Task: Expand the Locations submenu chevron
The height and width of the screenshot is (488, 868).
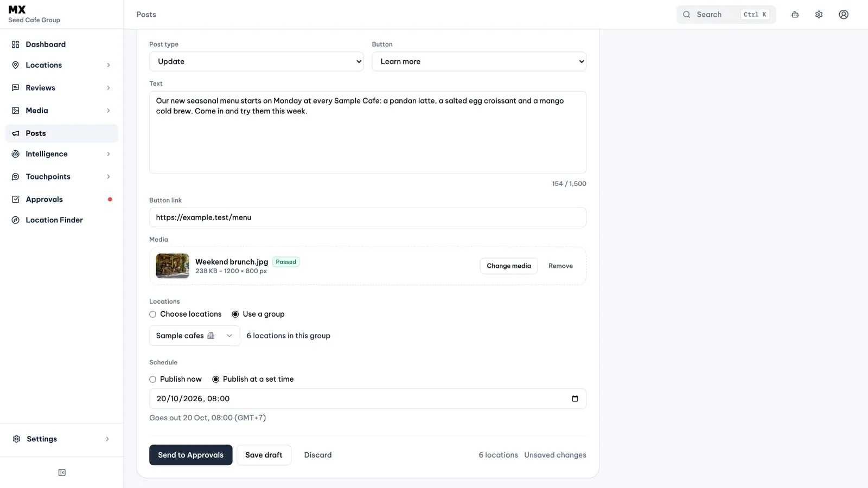Action: click(x=108, y=65)
